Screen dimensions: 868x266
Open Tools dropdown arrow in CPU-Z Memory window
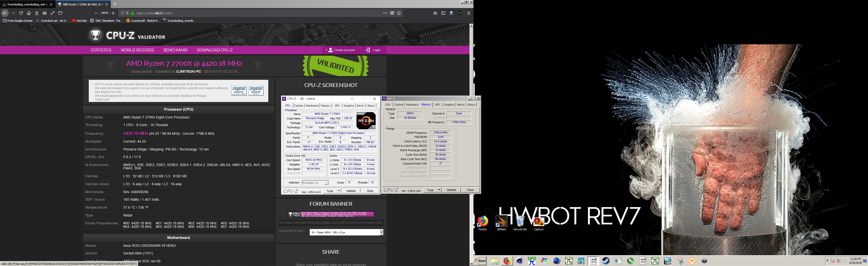click(x=439, y=190)
